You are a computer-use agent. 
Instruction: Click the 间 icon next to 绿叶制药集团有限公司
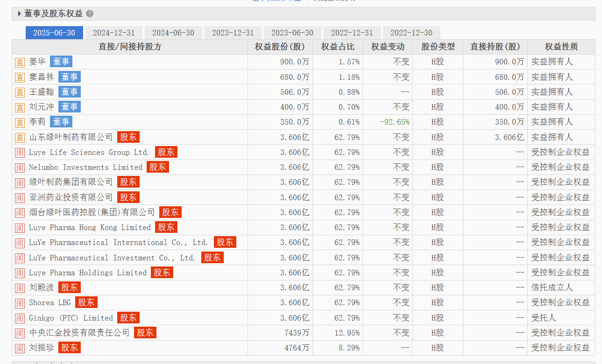coord(20,182)
